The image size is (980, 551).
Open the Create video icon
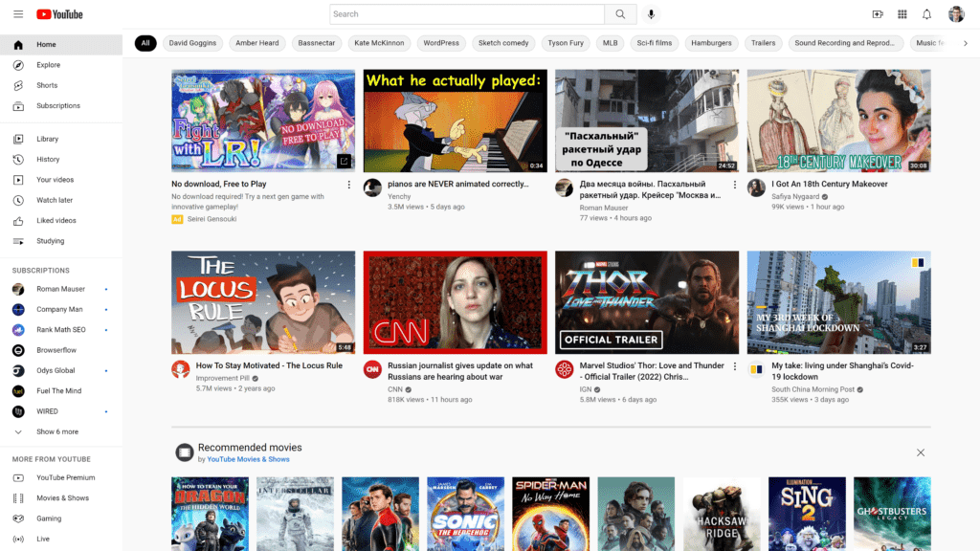tap(878, 13)
